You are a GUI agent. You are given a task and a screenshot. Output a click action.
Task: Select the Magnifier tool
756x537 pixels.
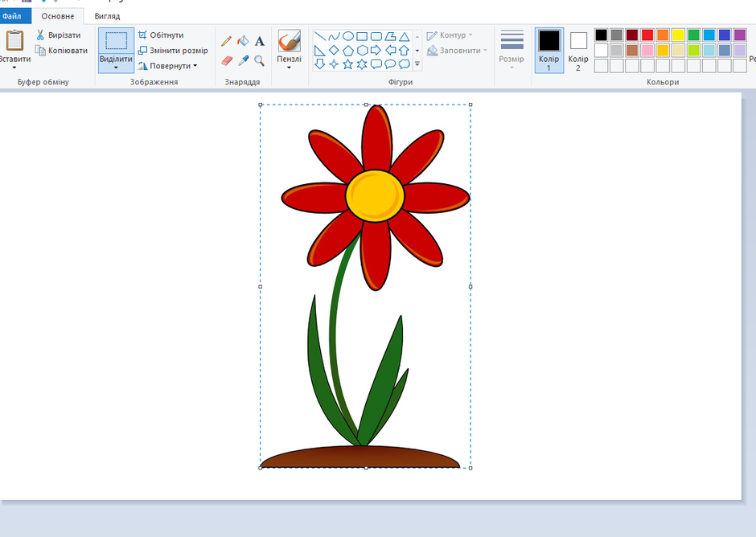click(260, 61)
